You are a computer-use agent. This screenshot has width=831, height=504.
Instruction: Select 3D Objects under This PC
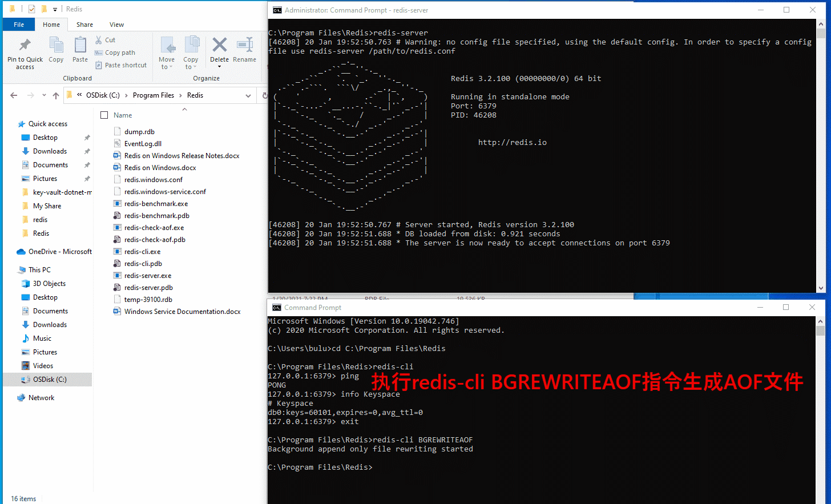49,284
